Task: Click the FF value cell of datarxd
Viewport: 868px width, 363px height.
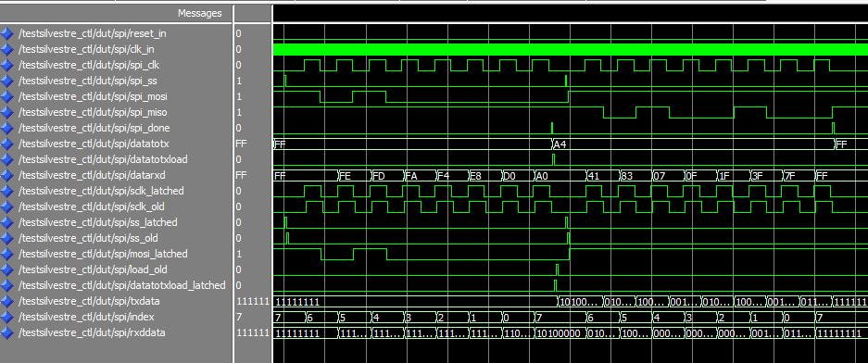Action: [x=242, y=175]
